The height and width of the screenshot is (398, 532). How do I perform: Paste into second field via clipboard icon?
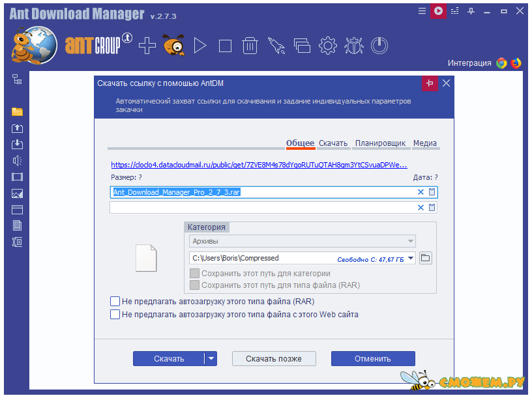[432, 207]
